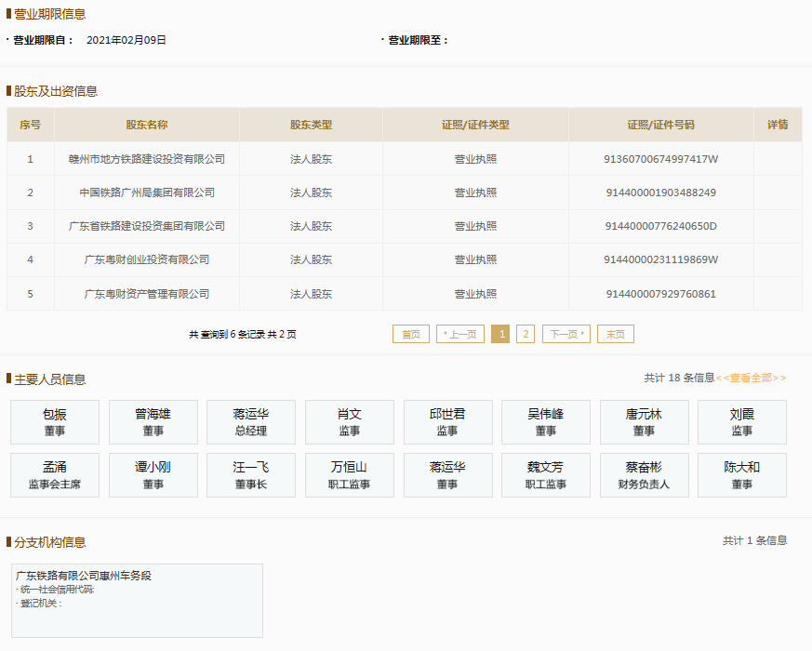The height and width of the screenshot is (651, 812).
Task: Click the 股东类型 column header
Action: [x=312, y=125]
